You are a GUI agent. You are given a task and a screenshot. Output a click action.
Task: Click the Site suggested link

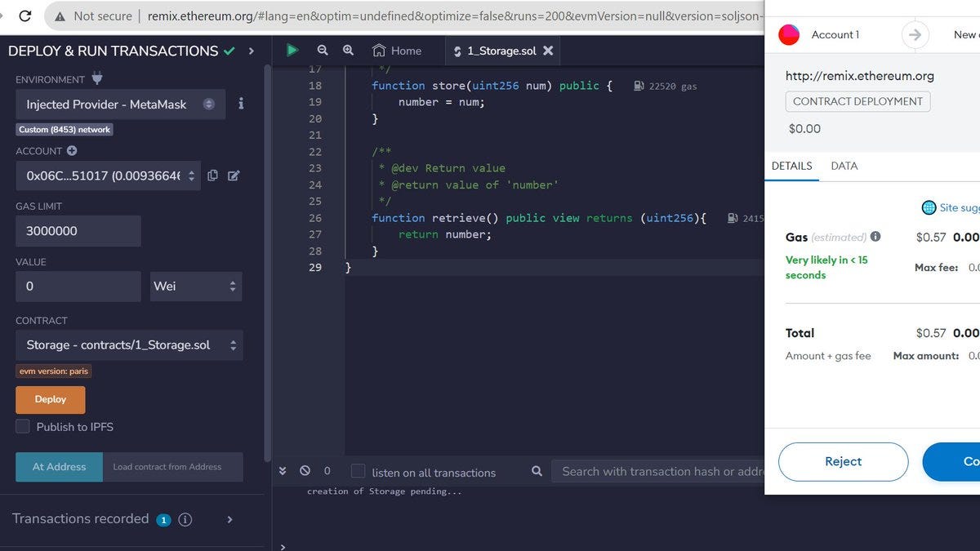[960, 207]
